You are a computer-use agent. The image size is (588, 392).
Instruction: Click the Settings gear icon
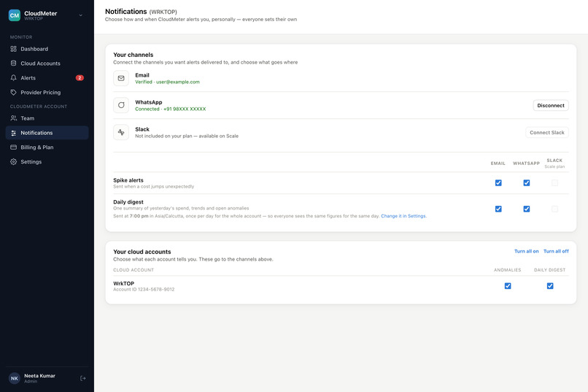[x=14, y=161]
